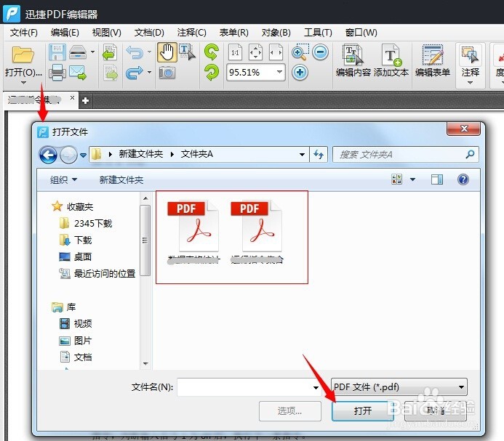504x441 pixels.
Task: Select 最近访问的位置 in sidebar
Action: (97, 273)
